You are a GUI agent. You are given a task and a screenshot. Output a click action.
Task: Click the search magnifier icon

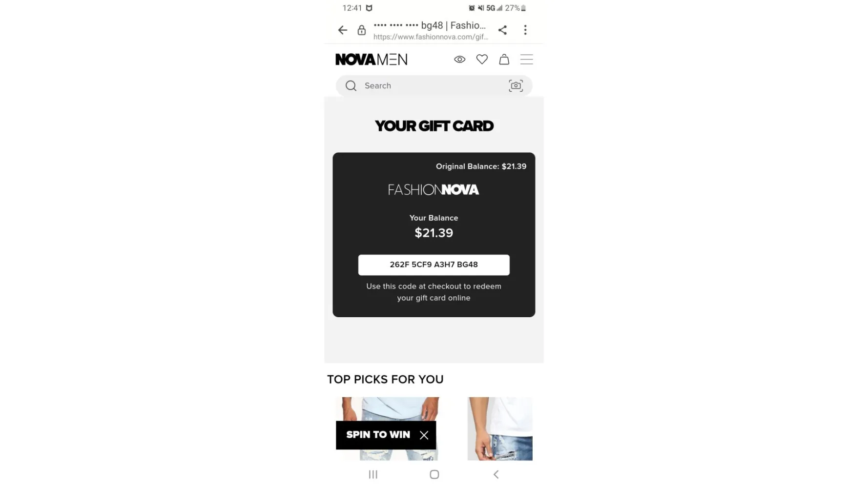tap(351, 86)
